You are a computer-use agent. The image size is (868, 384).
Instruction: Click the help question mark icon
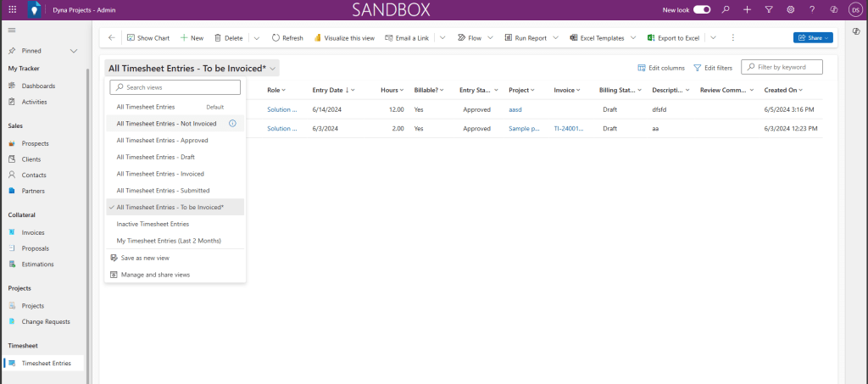[812, 9]
